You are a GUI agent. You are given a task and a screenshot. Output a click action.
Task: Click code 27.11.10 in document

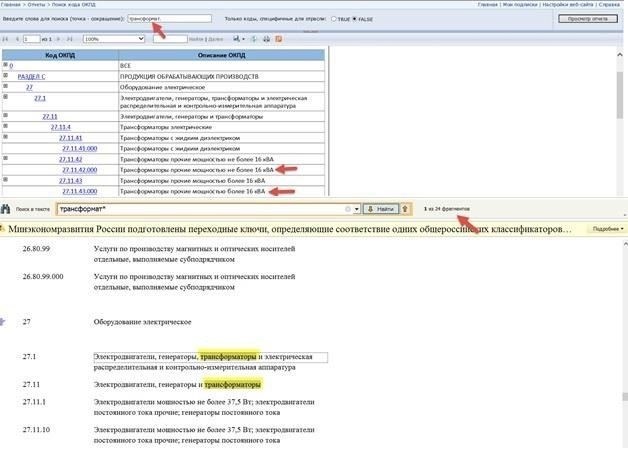(x=36, y=430)
